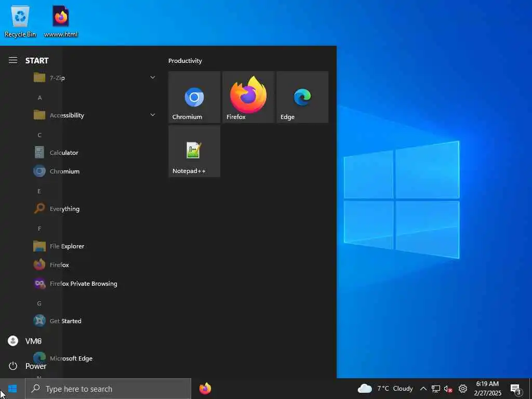Open Firefox from the taskbar
The height and width of the screenshot is (399, 532).
click(205, 389)
